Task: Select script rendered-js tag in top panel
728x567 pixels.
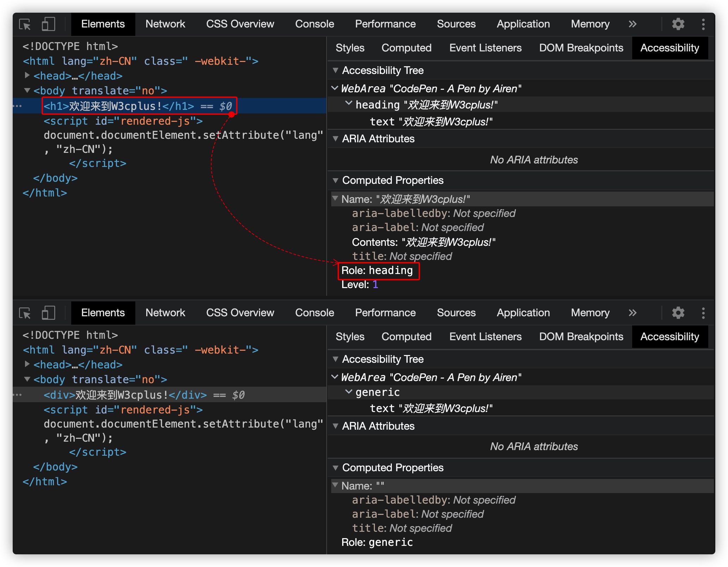Action: (x=123, y=121)
